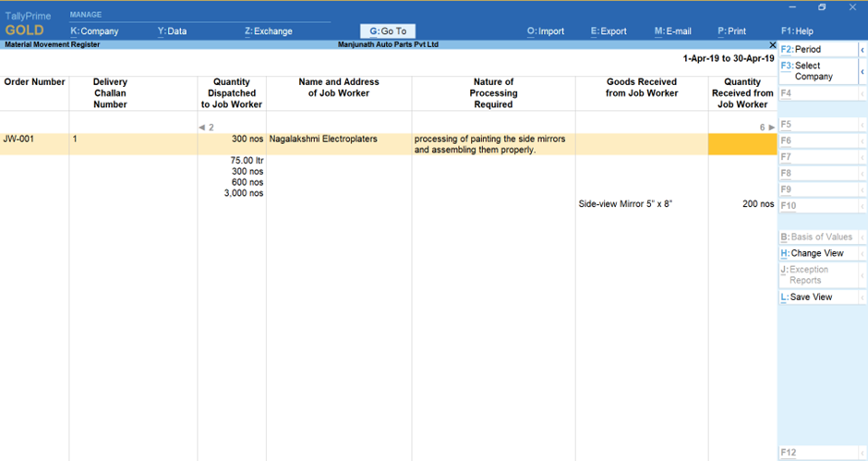Click the F5 side button
The width and height of the screenshot is (868, 461).
point(818,125)
